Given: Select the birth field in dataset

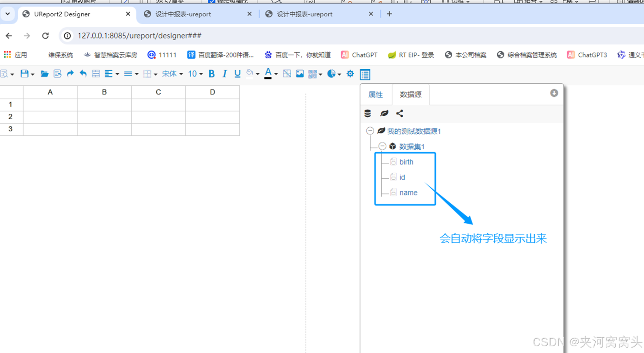Looking at the screenshot, I should (406, 162).
